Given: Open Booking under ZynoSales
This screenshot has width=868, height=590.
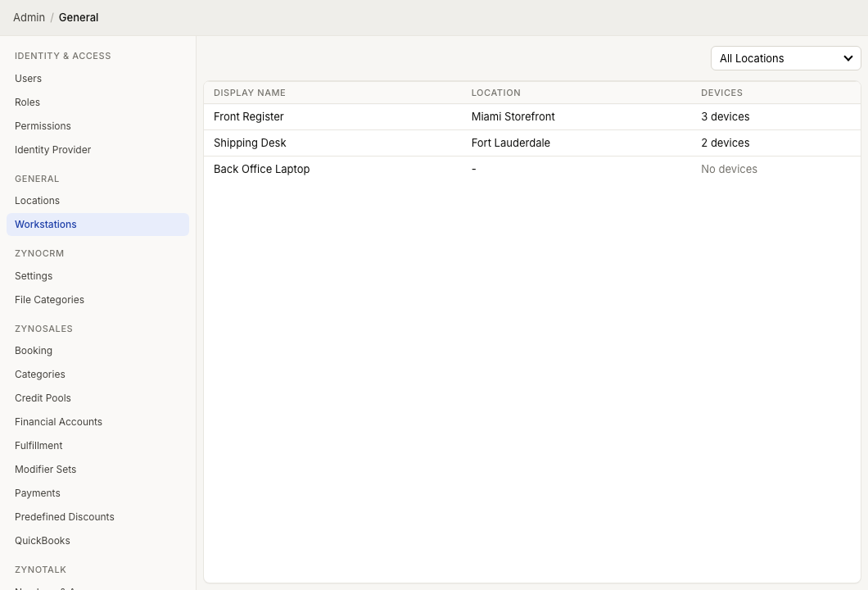Looking at the screenshot, I should coord(97,351).
